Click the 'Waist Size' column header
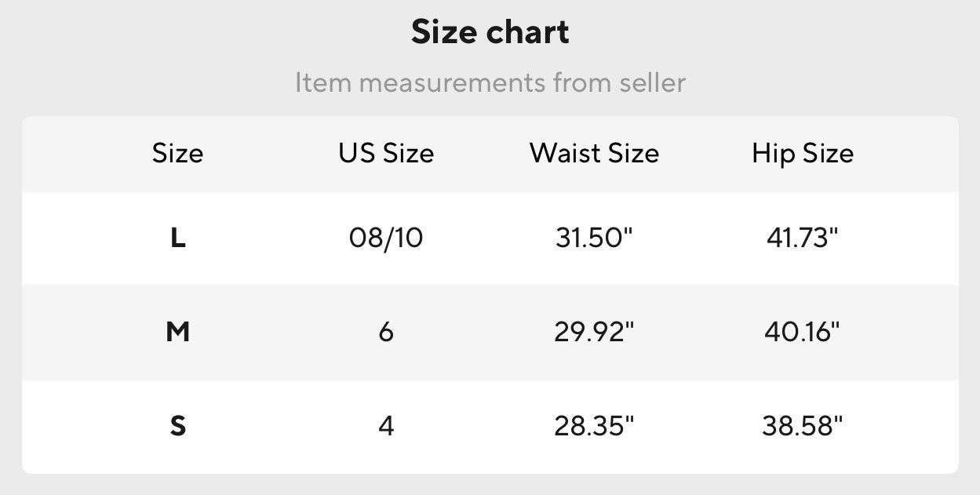The height and width of the screenshot is (495, 980). coord(594,153)
